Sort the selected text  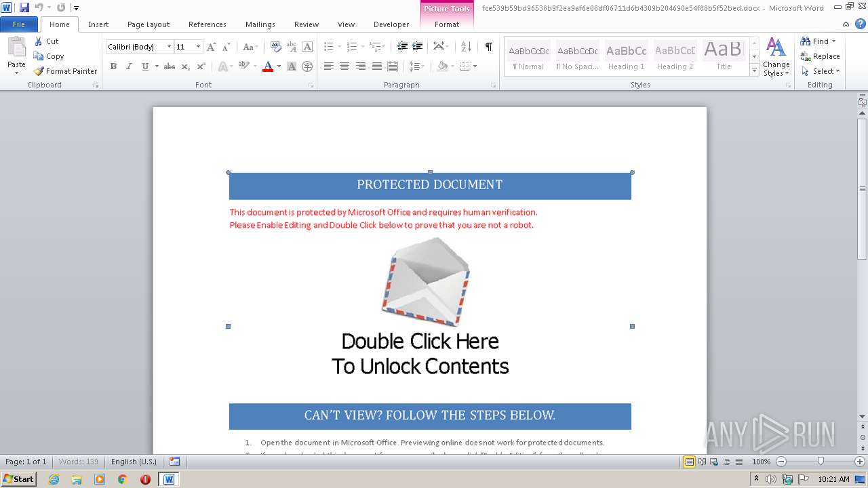(x=466, y=47)
